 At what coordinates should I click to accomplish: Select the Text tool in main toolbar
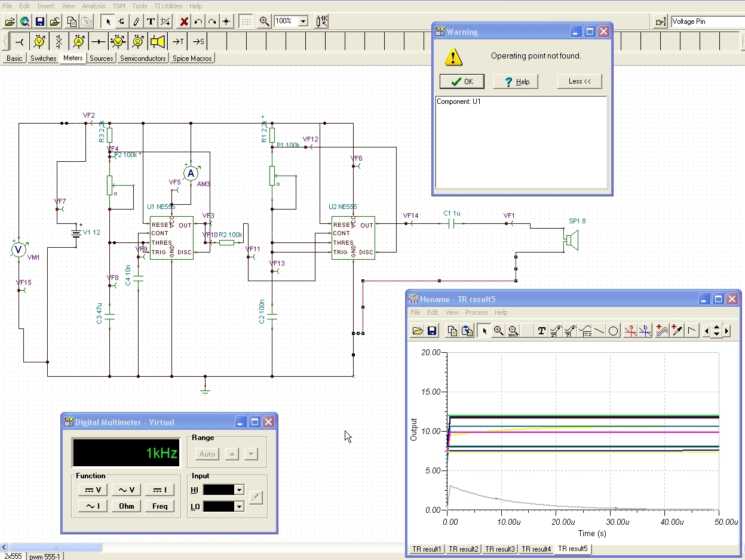(151, 21)
